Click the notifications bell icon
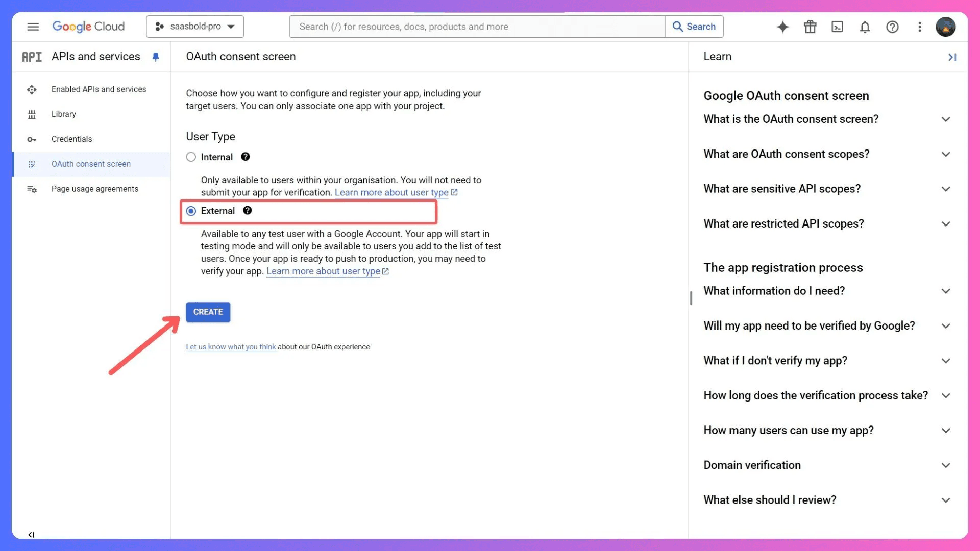Viewport: 980px width, 551px height. point(865,26)
